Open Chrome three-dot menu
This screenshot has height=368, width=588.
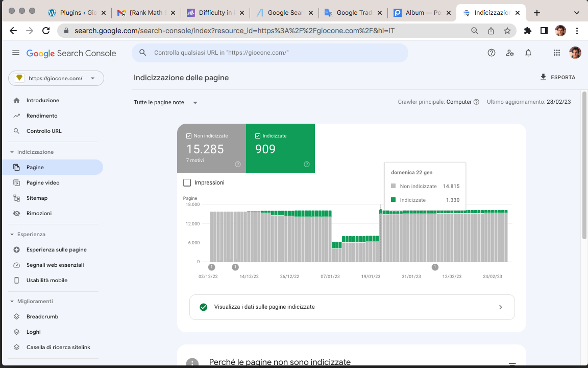(577, 31)
